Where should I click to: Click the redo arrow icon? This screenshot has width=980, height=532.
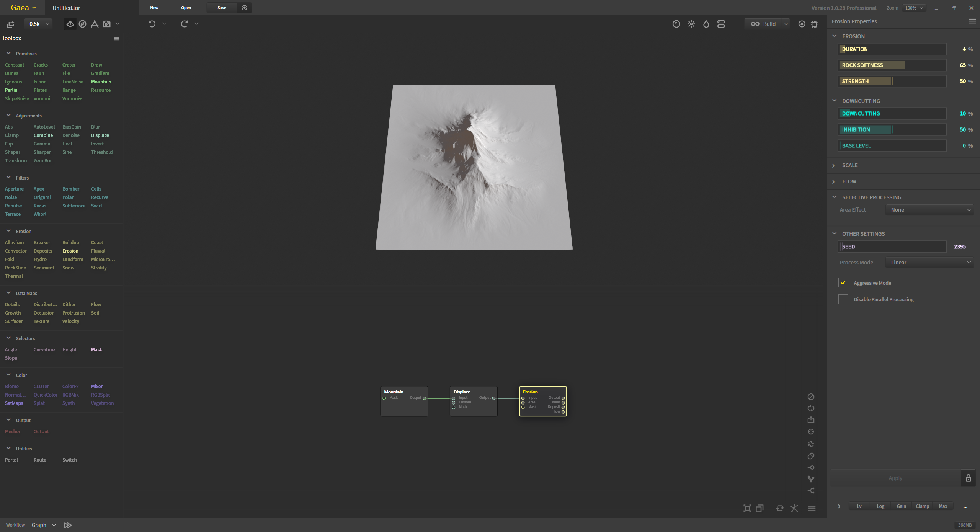point(185,24)
